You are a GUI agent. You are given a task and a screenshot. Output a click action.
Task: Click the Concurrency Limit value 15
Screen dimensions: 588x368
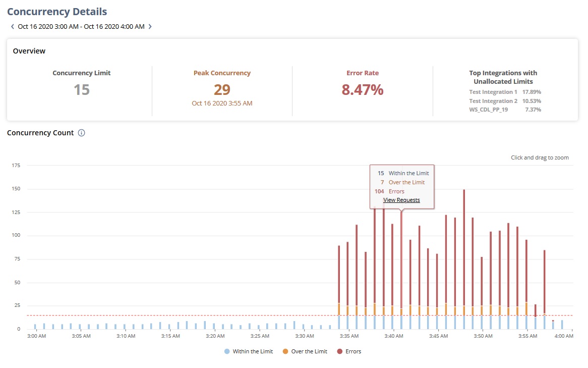pyautogui.click(x=81, y=90)
